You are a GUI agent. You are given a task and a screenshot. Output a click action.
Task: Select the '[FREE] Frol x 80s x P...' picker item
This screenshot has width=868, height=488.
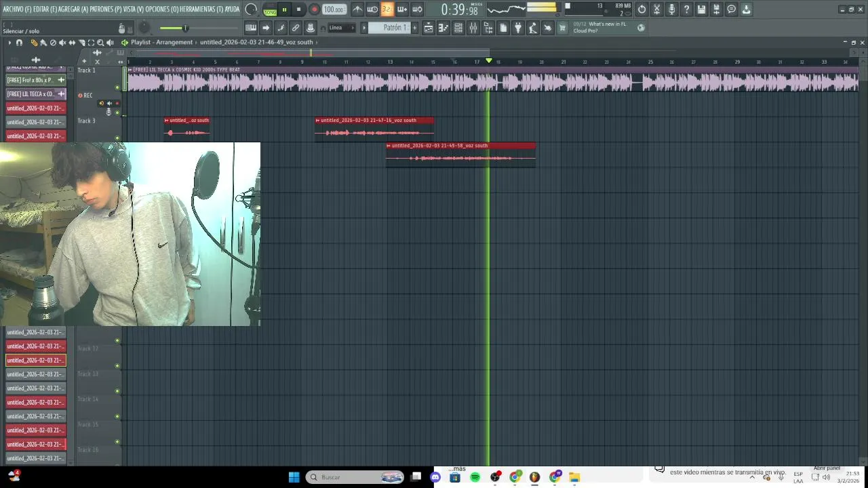[36, 80]
